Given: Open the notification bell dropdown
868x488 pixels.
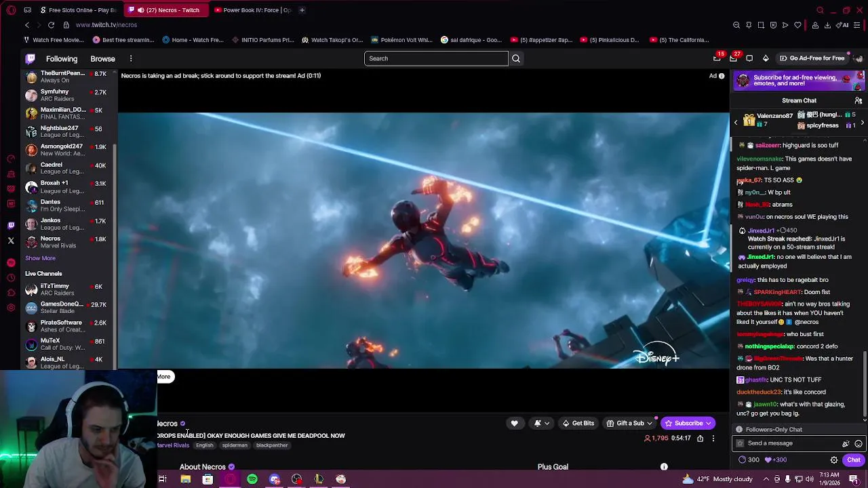Looking at the screenshot, I should point(541,424).
